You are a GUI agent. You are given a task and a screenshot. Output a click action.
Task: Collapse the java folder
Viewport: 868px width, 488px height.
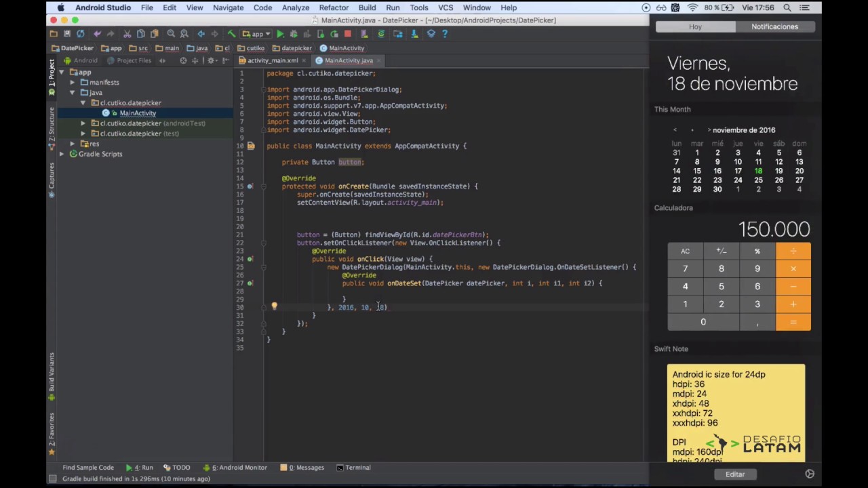coord(73,93)
